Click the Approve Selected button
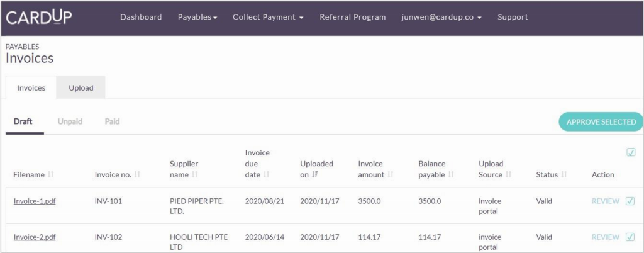 (601, 122)
